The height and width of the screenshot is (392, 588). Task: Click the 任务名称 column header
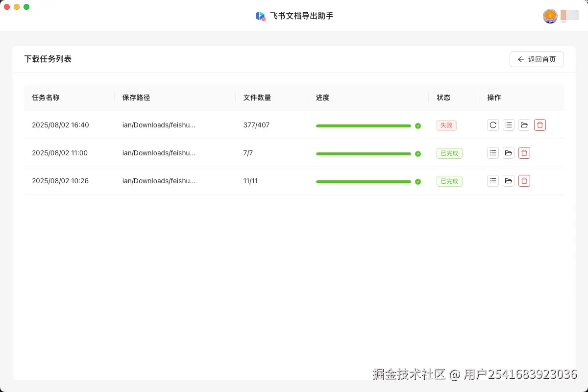click(46, 98)
